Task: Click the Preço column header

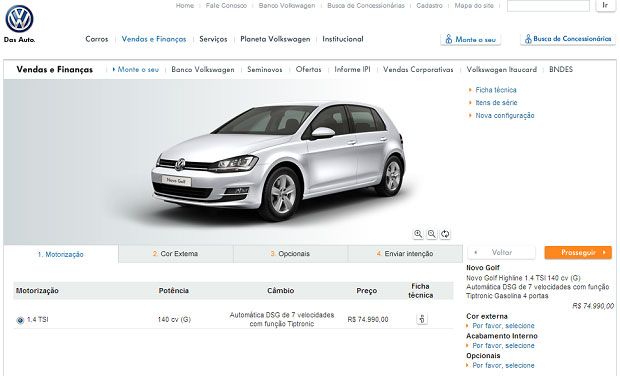Action: click(367, 291)
